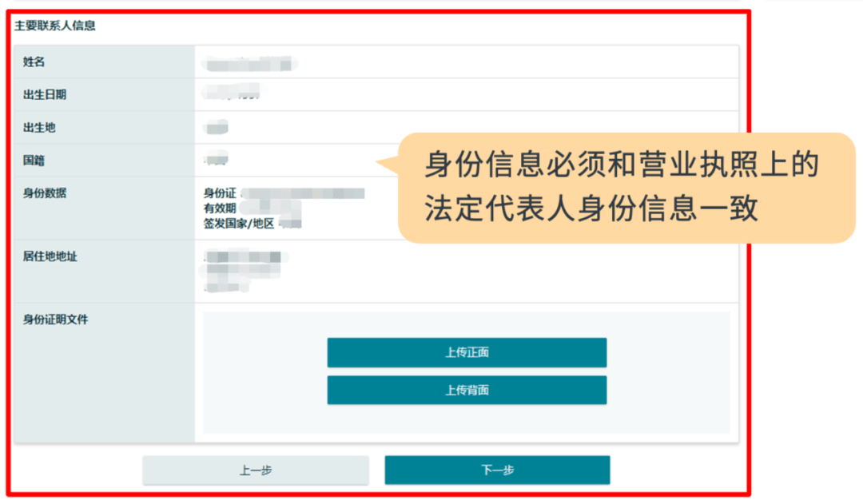
Task: Click the 身份证 number value
Action: pos(304,193)
